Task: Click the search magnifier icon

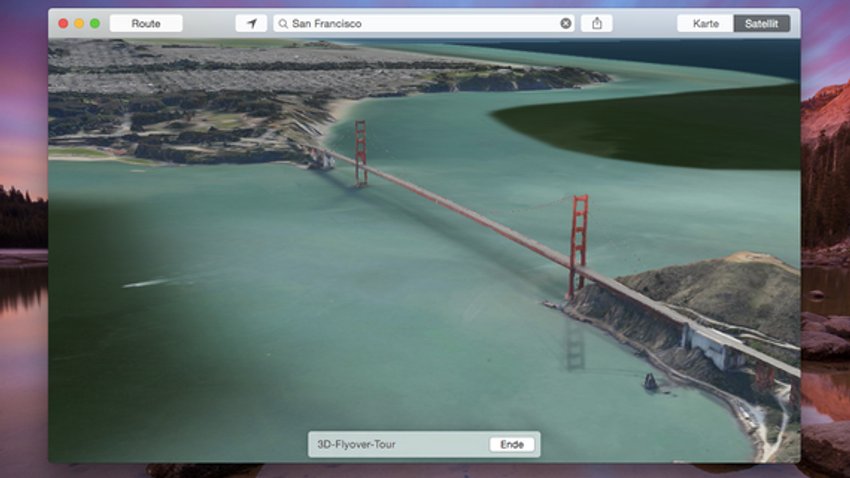Action: tap(283, 23)
